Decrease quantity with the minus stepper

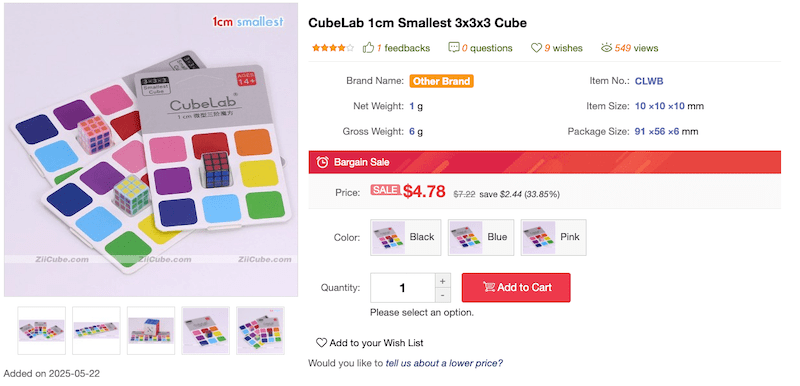pos(442,295)
